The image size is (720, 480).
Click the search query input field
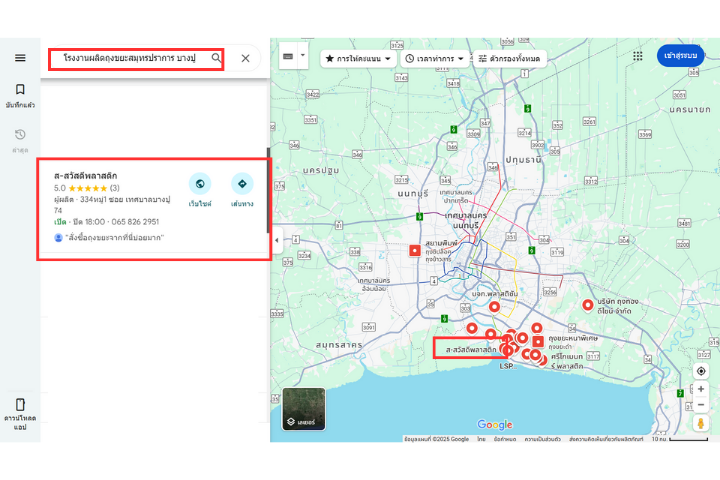(130, 58)
